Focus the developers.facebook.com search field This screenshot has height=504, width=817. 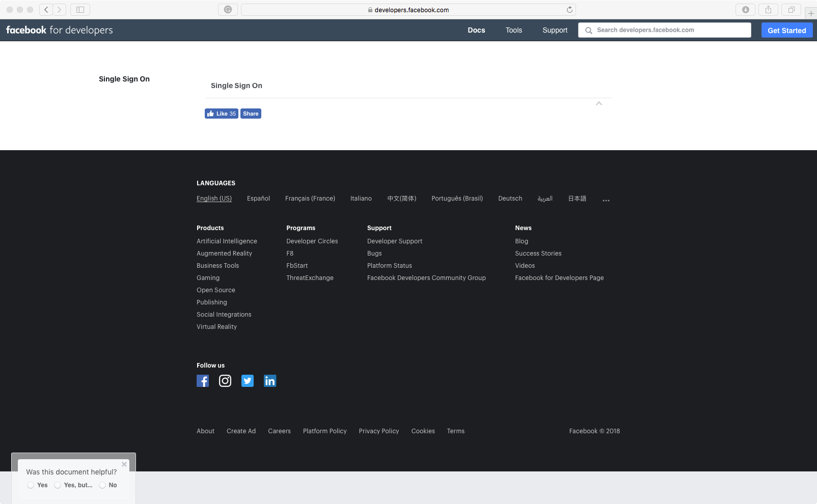[x=665, y=30]
